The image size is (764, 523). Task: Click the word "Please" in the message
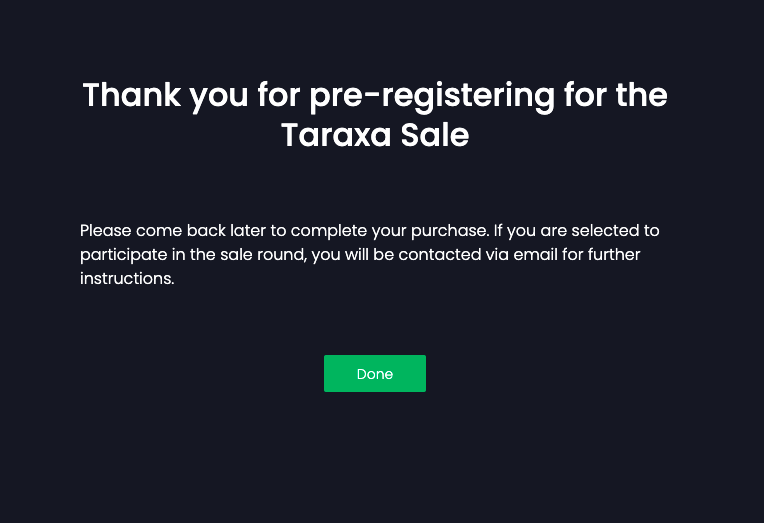(x=105, y=231)
